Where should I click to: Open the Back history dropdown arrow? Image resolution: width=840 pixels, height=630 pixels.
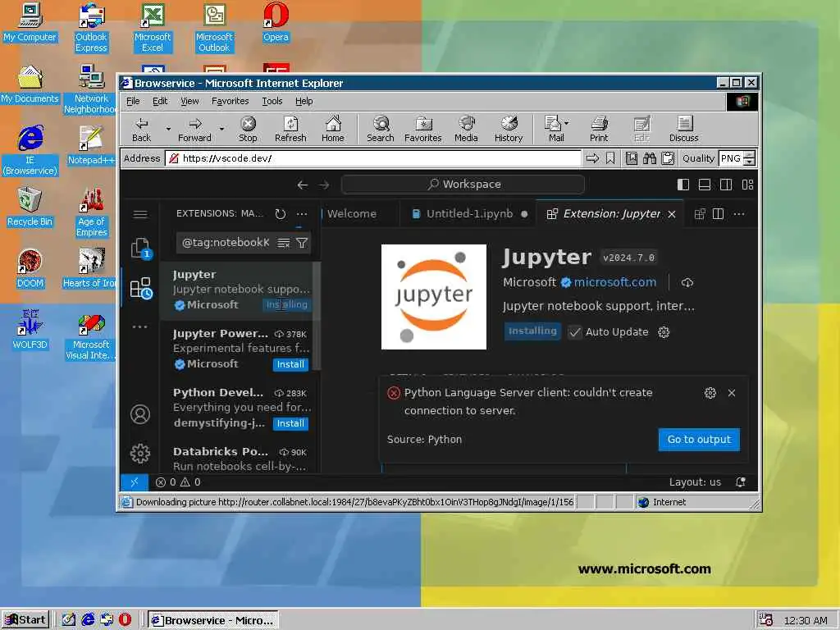click(168, 129)
